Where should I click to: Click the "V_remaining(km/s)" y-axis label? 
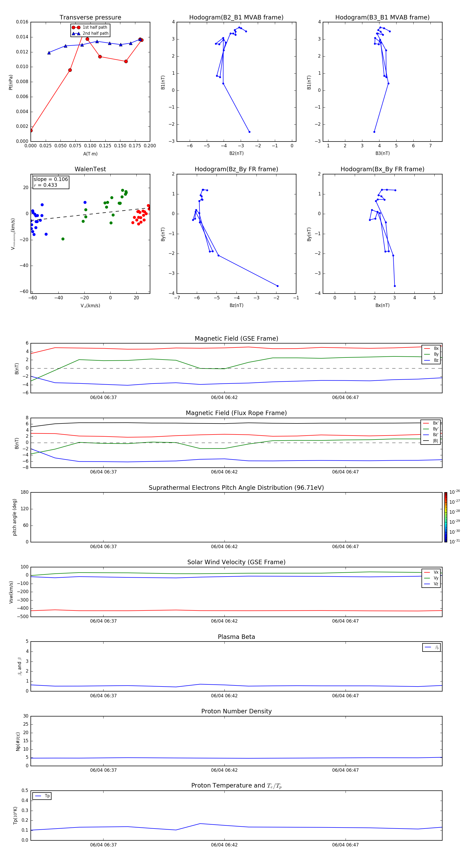click(x=13, y=234)
